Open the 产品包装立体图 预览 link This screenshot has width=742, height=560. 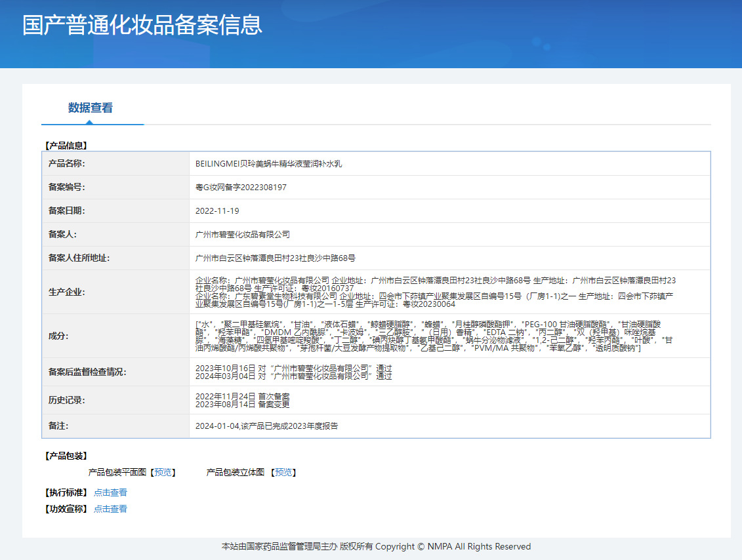click(283, 472)
